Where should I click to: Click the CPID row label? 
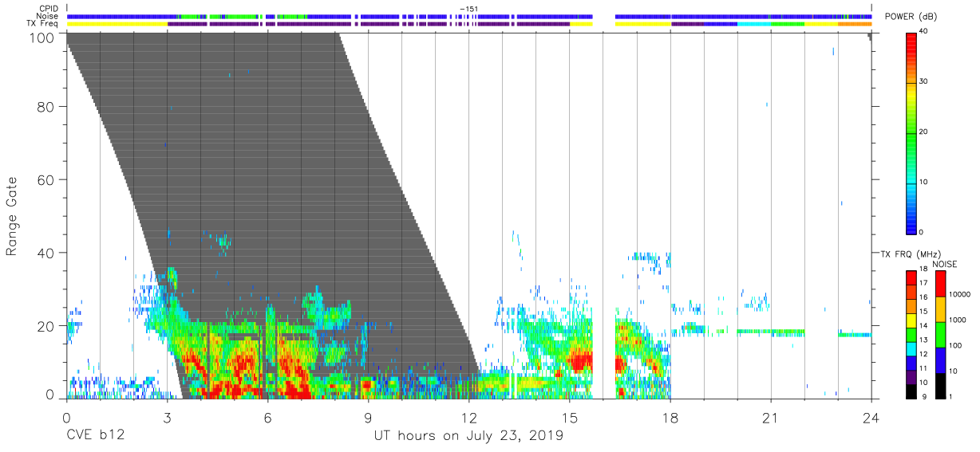coord(49,9)
